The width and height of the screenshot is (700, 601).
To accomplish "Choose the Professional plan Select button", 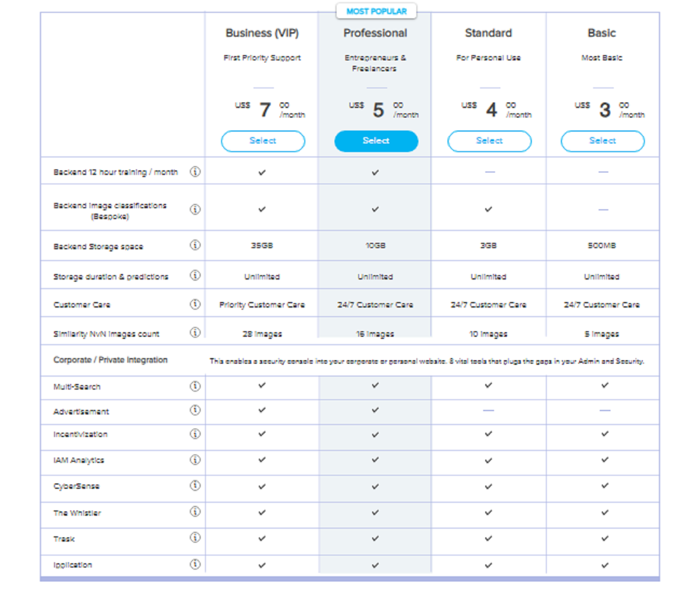I will point(376,141).
